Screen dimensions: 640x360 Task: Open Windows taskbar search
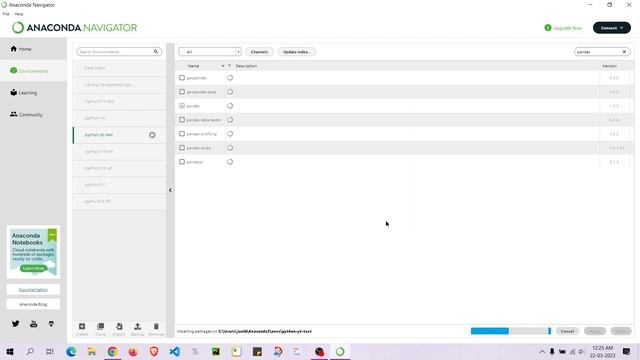pyautogui.click(x=30, y=351)
